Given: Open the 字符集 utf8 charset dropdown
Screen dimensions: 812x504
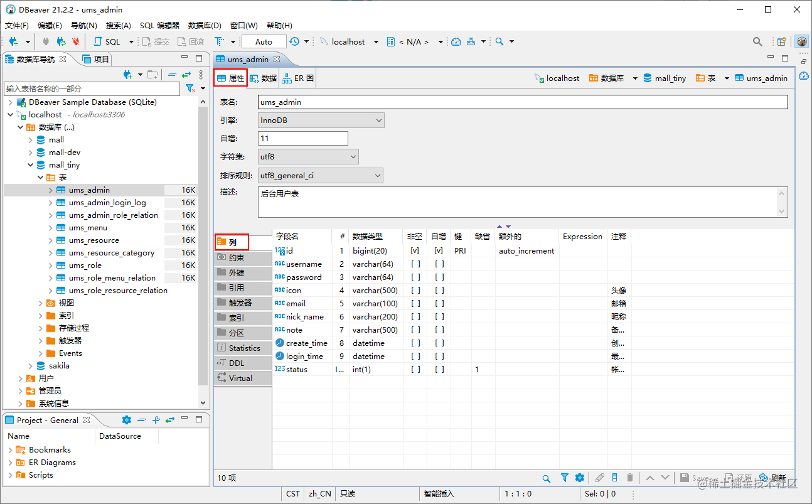Looking at the screenshot, I should (x=308, y=157).
